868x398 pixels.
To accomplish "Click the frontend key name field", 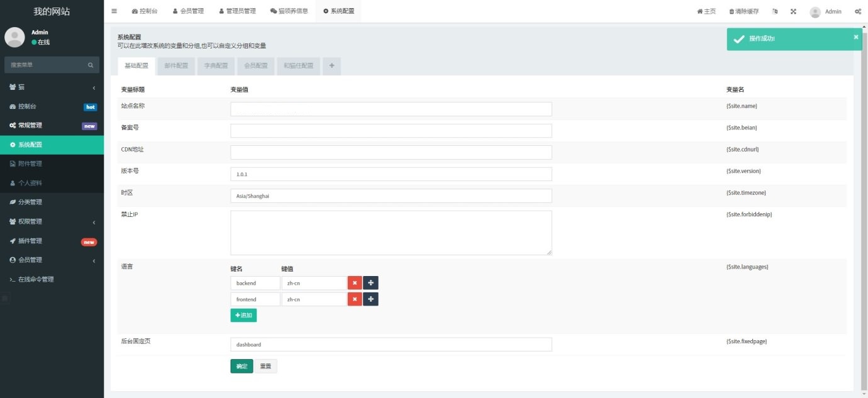I will (255, 299).
